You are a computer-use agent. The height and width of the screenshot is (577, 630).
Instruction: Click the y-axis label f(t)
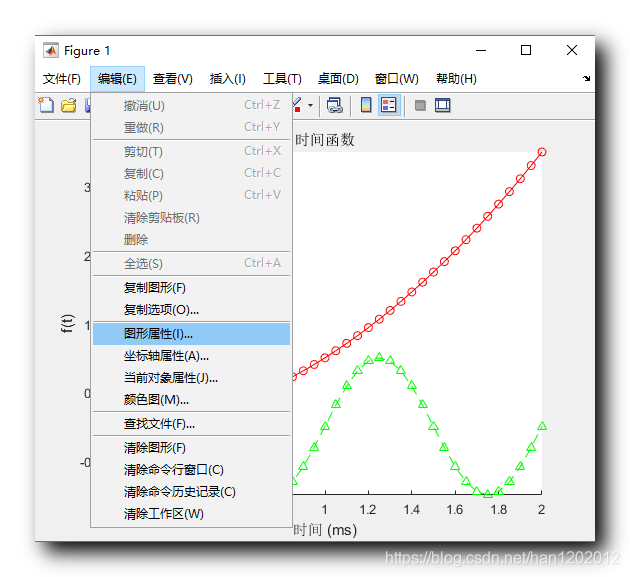[67, 323]
